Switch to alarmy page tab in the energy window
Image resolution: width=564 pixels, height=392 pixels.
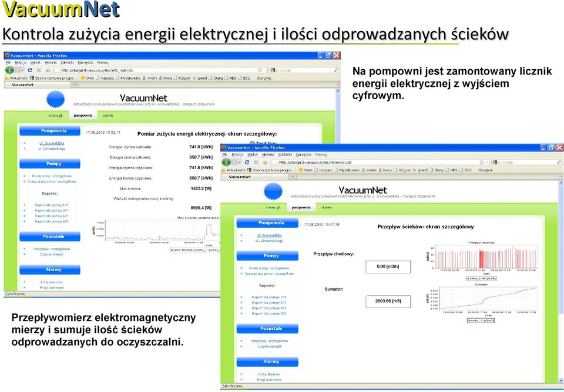[108, 116]
